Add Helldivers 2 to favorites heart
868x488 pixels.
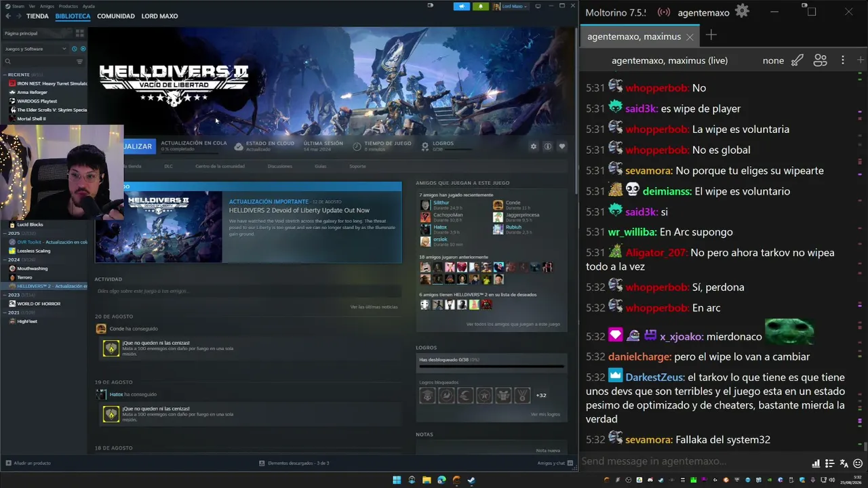coord(561,146)
